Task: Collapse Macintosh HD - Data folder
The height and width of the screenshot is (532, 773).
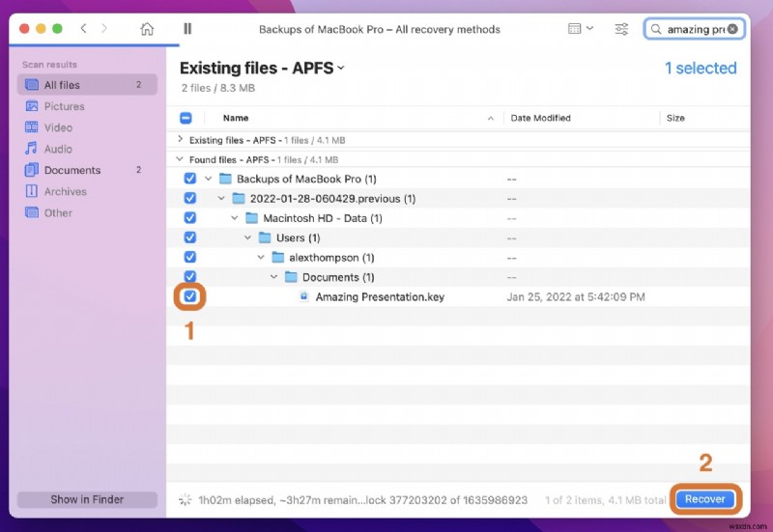Action: pos(235,218)
